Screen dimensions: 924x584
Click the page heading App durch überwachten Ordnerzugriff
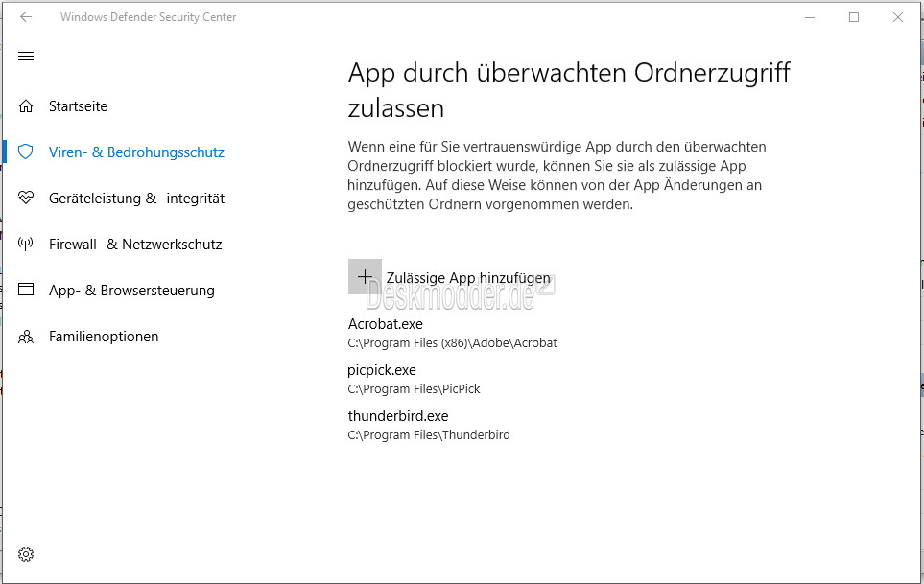tap(569, 90)
